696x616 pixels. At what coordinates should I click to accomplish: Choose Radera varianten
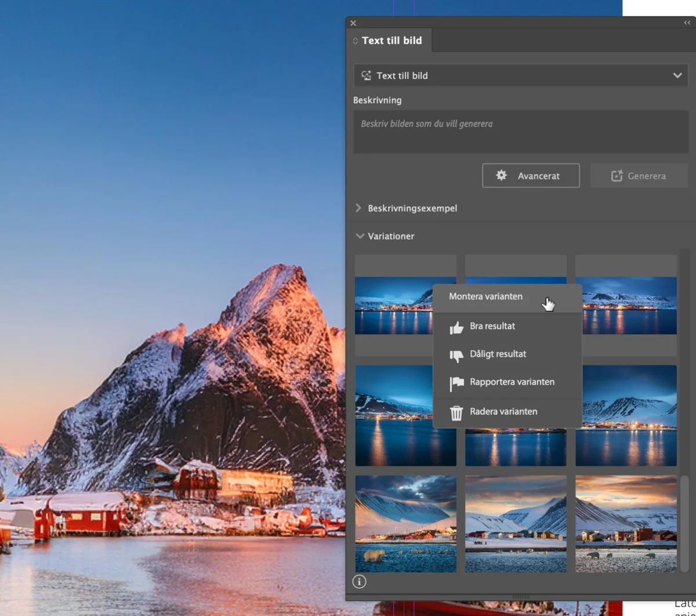(x=507, y=411)
